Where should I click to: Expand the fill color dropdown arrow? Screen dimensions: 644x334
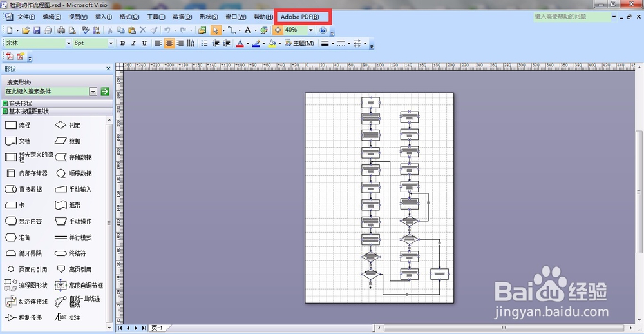click(x=279, y=43)
